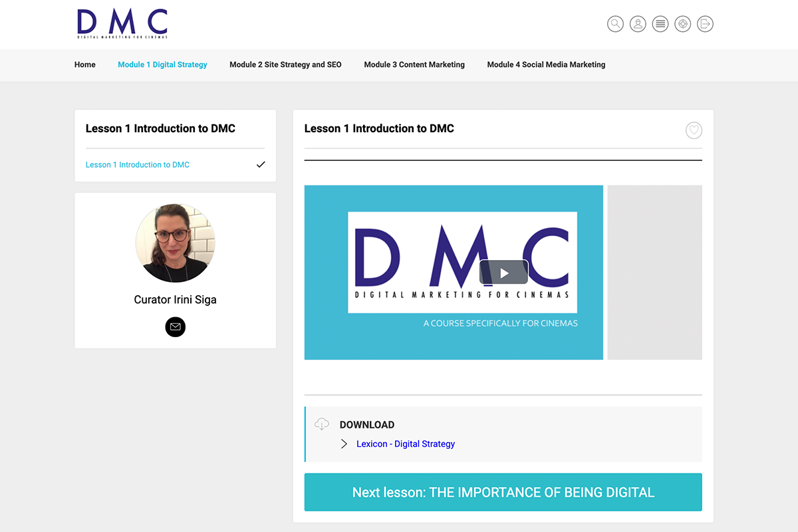
Task: Click the download cloud icon above the Lexicon
Action: tap(322, 424)
